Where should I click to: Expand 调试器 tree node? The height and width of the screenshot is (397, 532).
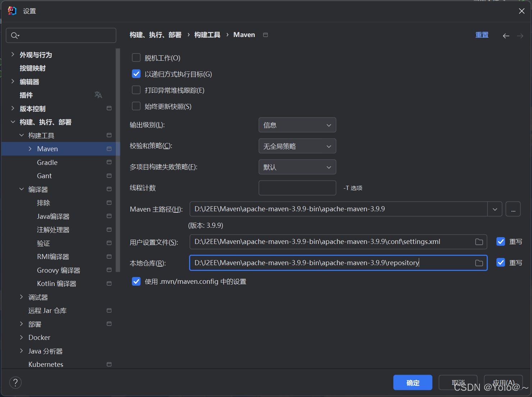pyautogui.click(x=21, y=297)
